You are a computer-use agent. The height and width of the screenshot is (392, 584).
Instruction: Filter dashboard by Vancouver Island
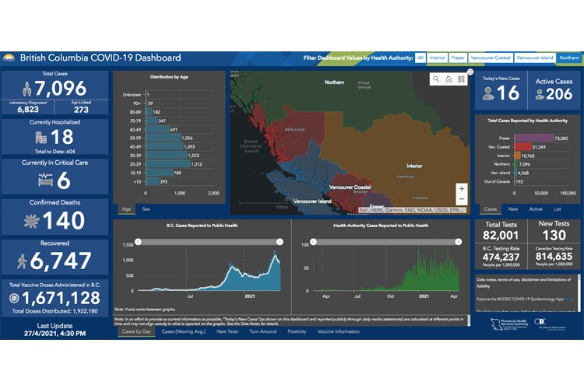[535, 58]
